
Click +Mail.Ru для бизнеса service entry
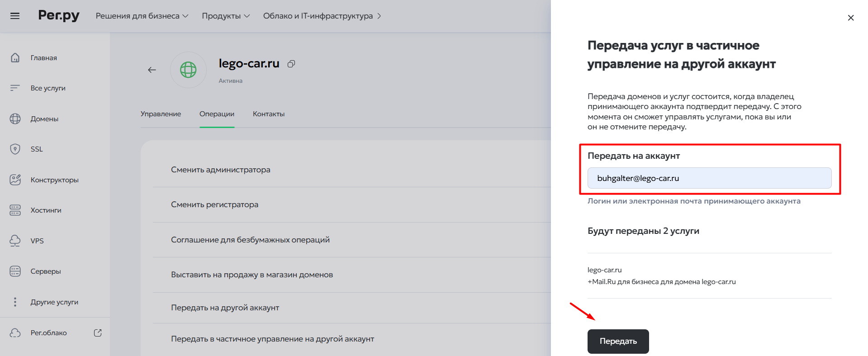(661, 282)
